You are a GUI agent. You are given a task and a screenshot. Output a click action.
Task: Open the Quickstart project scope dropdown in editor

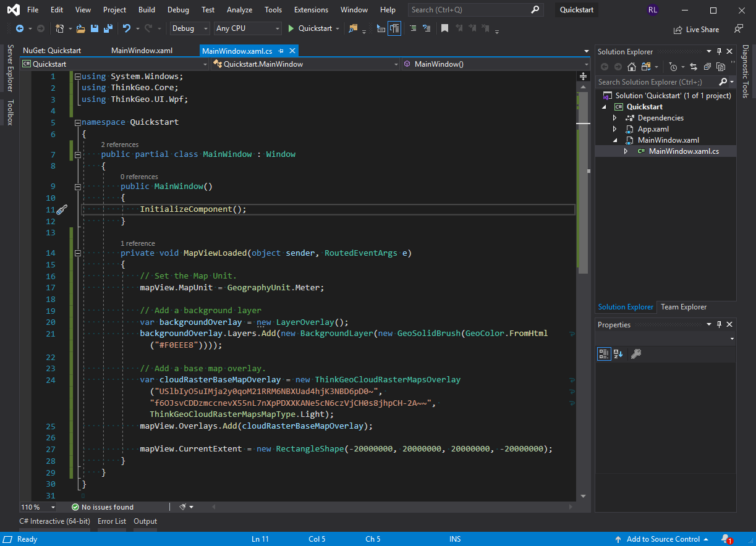(115, 64)
